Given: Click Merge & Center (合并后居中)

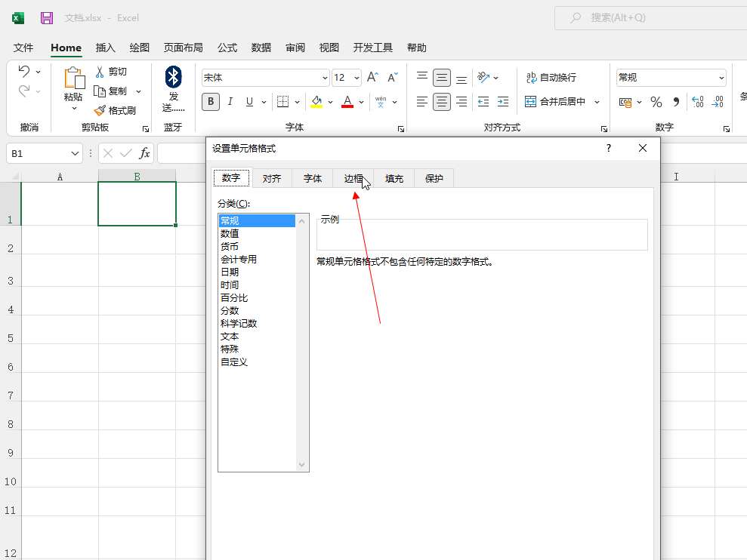Looking at the screenshot, I should point(555,101).
